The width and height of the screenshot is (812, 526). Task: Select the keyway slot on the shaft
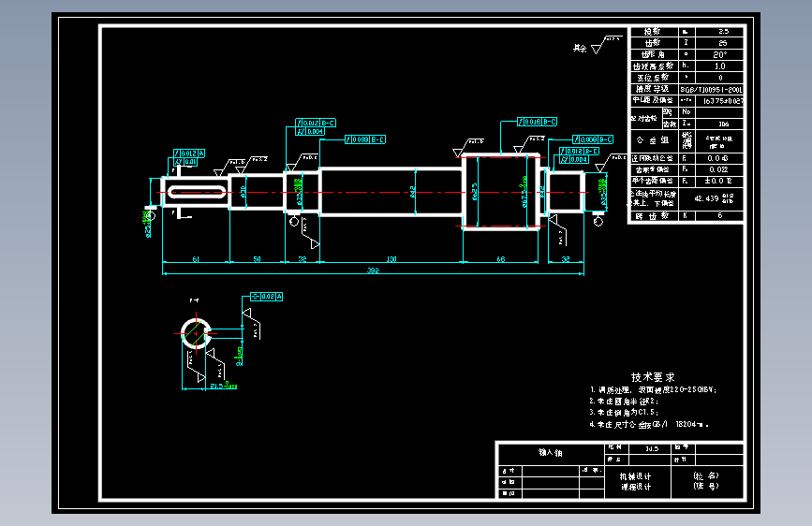point(197,193)
